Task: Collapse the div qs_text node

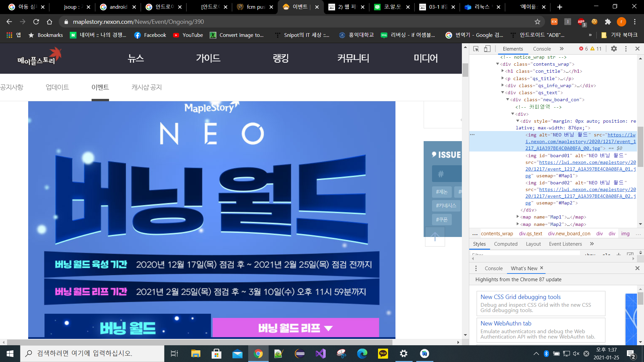Action: tap(502, 93)
